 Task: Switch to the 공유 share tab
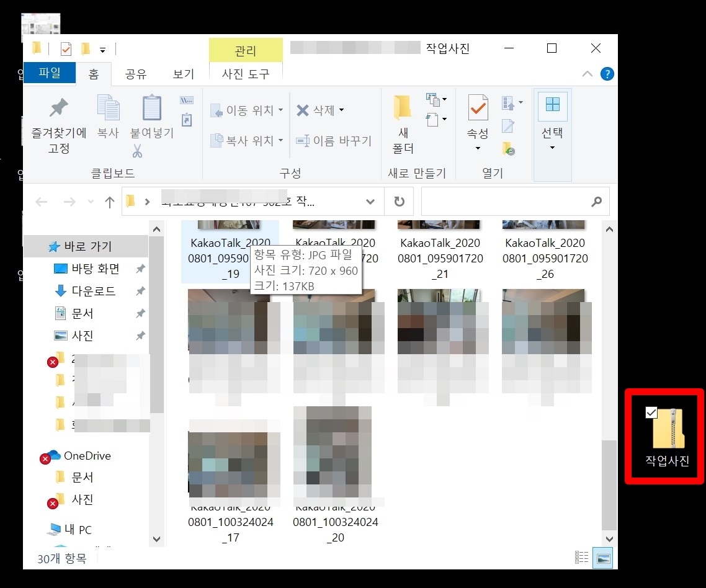coord(135,74)
